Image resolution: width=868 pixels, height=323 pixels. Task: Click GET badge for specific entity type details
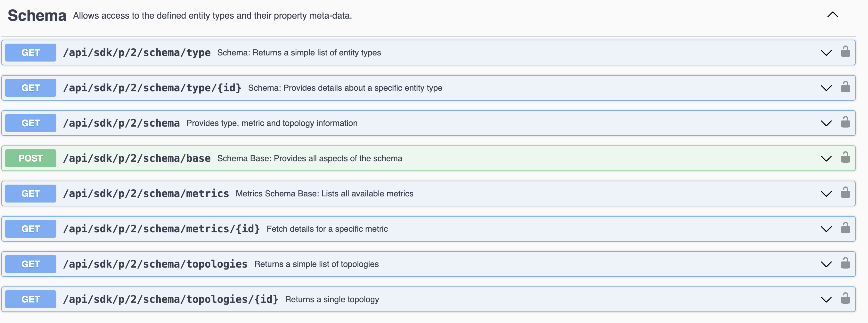[x=31, y=88]
